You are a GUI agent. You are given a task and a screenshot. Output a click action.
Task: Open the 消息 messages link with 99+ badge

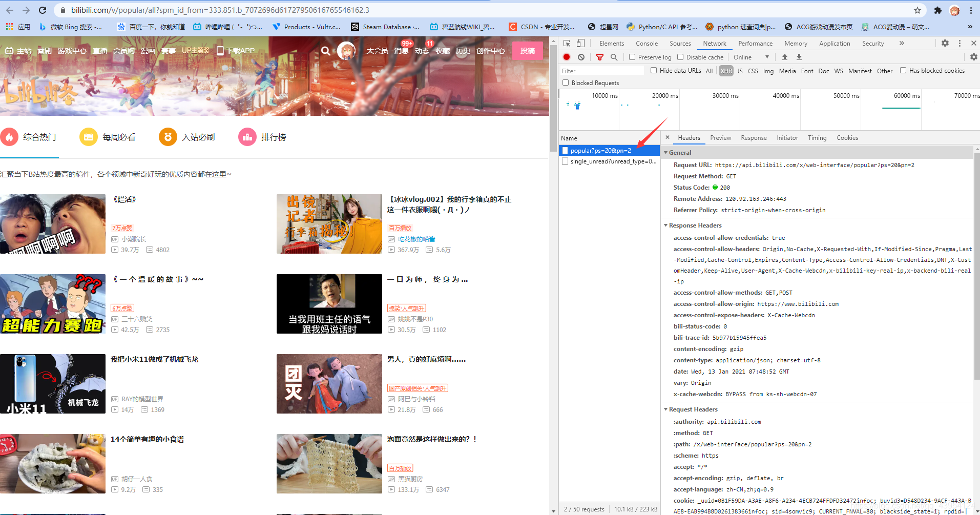(402, 51)
